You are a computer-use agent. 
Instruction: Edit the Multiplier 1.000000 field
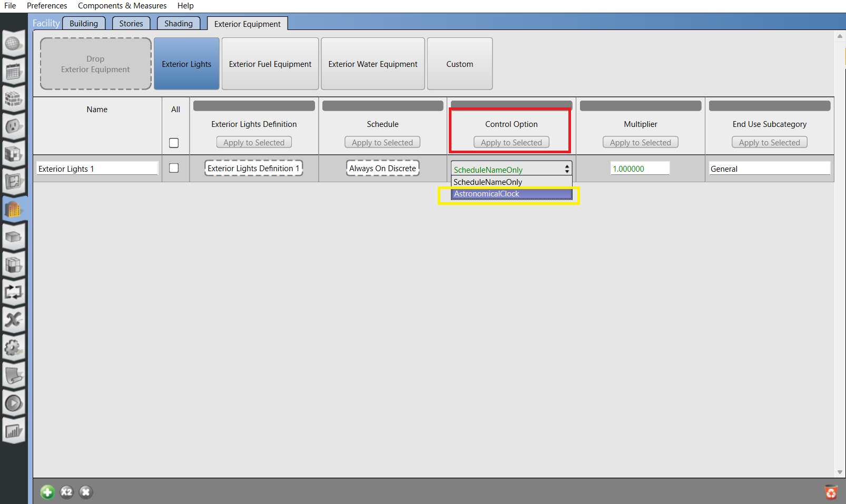tap(640, 169)
